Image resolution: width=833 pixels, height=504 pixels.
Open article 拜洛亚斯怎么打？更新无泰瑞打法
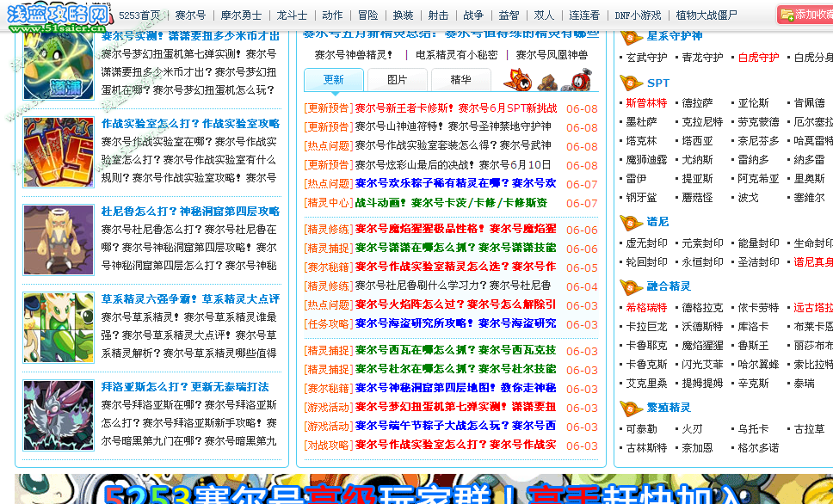(185, 387)
